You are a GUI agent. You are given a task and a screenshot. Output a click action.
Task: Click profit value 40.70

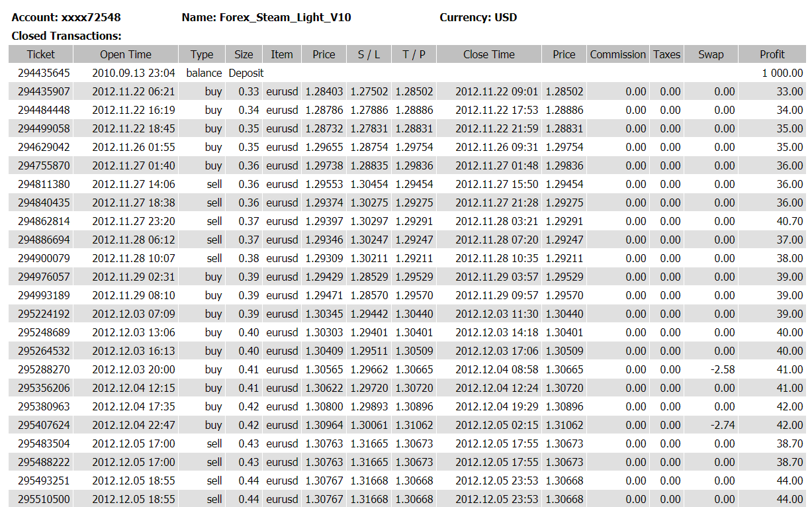pos(790,221)
